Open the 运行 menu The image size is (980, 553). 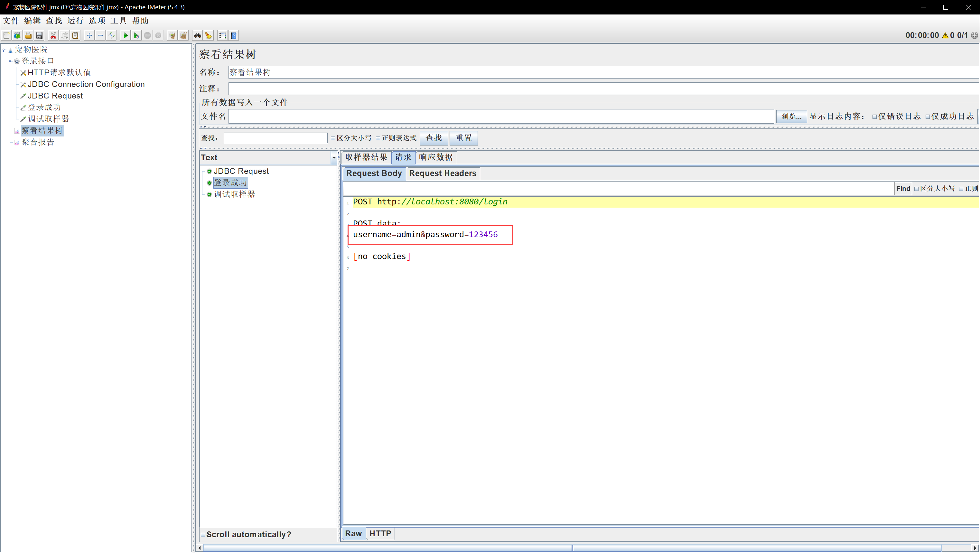point(75,21)
